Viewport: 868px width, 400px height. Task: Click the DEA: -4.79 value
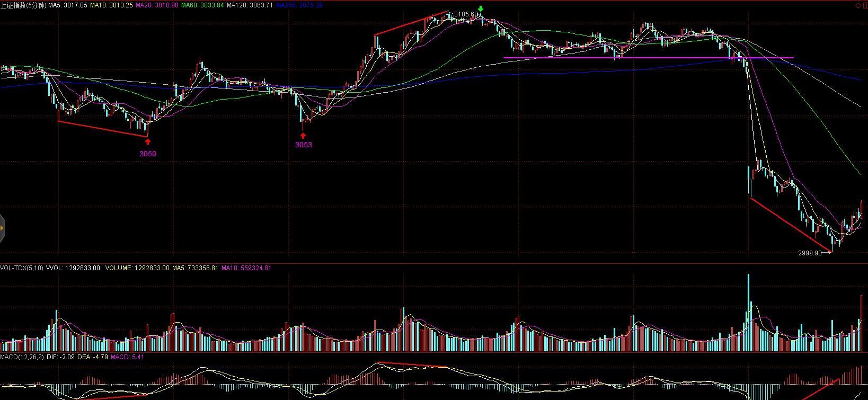coord(92,357)
